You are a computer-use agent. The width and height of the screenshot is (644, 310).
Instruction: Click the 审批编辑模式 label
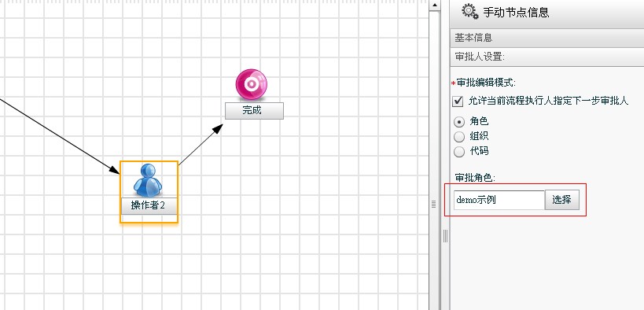point(486,83)
